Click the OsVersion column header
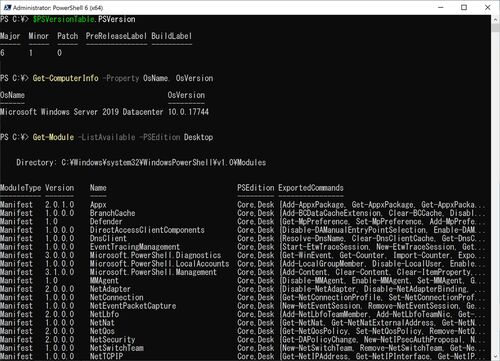The image size is (500, 361). click(186, 95)
